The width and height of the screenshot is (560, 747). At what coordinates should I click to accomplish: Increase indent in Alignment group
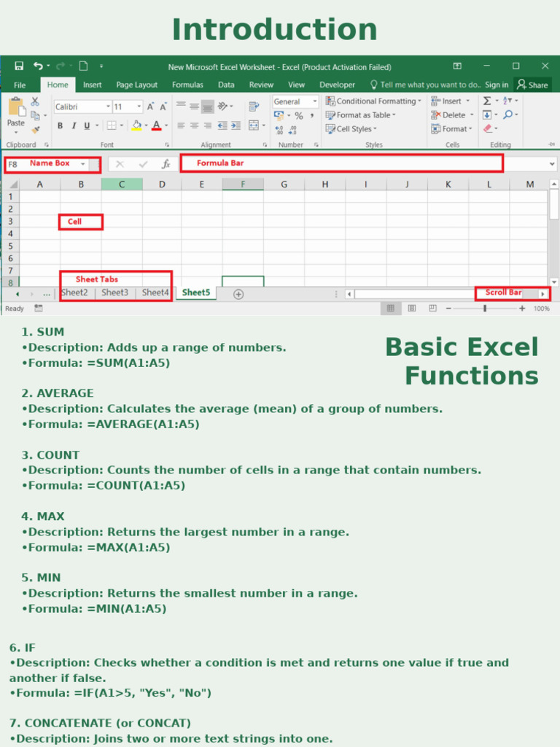236,125
